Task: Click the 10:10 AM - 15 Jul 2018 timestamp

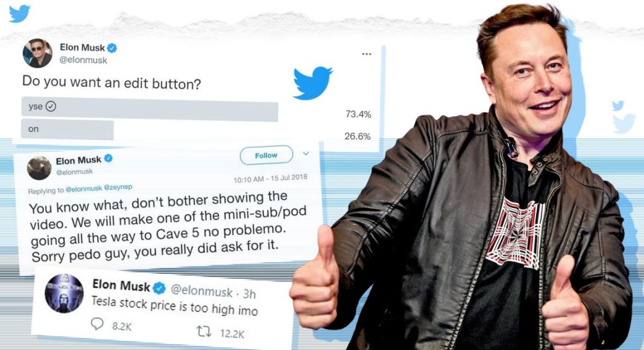Action: tap(270, 179)
